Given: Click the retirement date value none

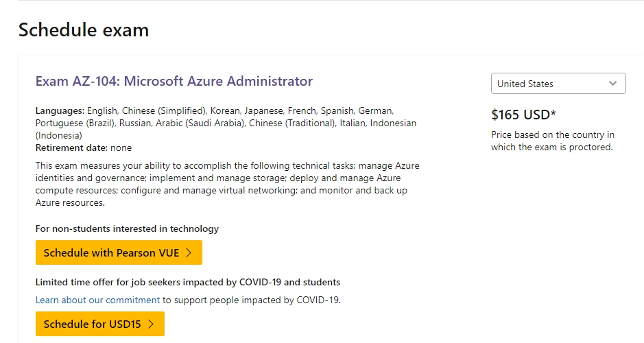Looking at the screenshot, I should point(121,147).
